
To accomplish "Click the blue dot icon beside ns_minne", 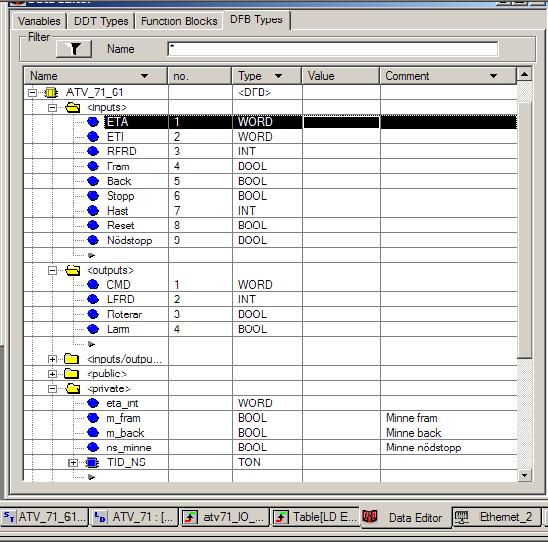I will (93, 447).
